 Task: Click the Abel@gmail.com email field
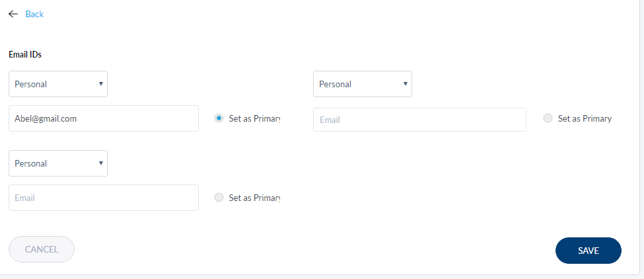tap(104, 118)
